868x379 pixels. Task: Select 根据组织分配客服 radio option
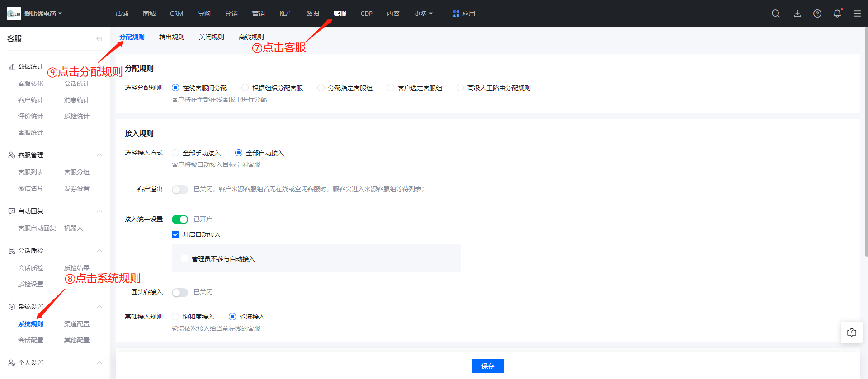click(x=245, y=88)
